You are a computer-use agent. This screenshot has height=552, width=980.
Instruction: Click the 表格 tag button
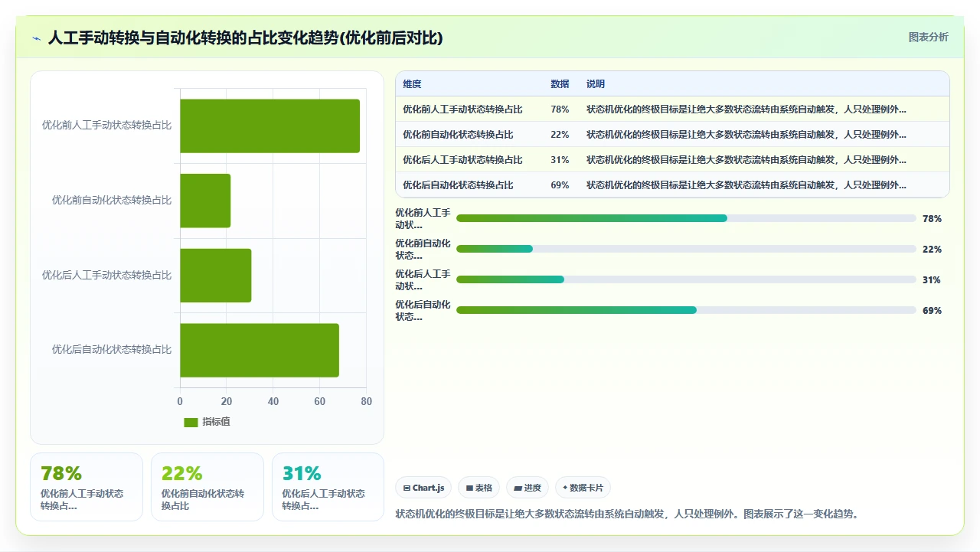coord(479,488)
